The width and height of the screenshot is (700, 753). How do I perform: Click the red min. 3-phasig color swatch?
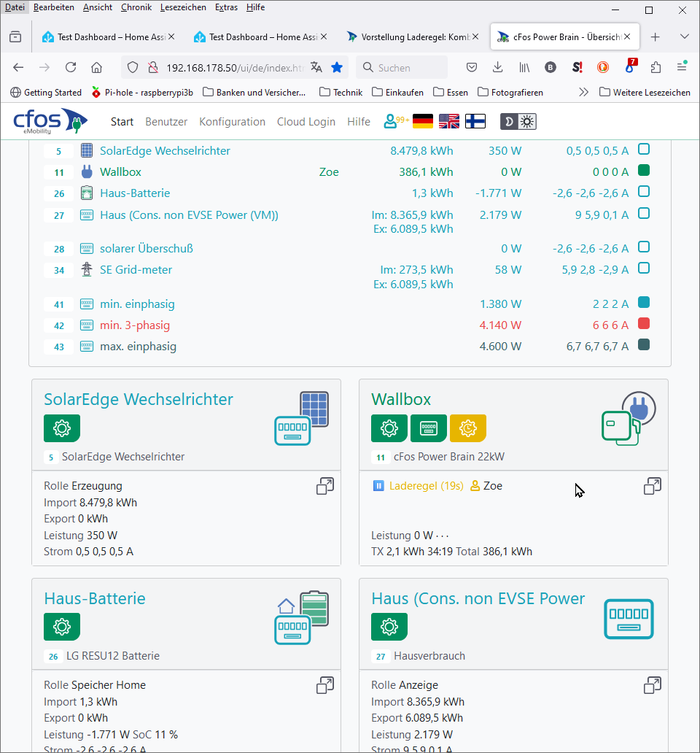click(x=644, y=323)
